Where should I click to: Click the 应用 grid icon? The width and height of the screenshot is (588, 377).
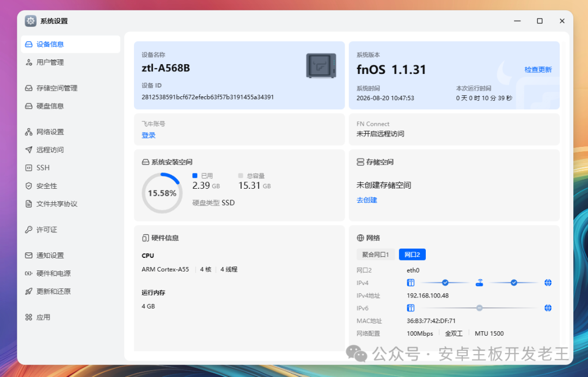[x=29, y=317]
